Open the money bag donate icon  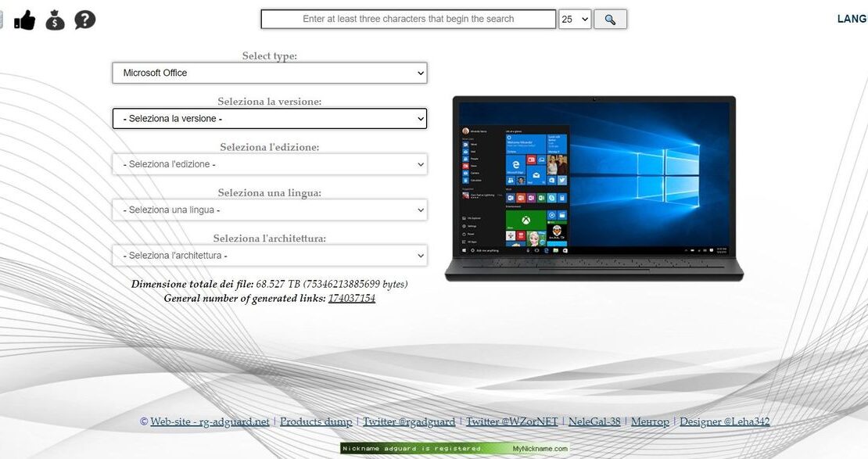(x=55, y=20)
